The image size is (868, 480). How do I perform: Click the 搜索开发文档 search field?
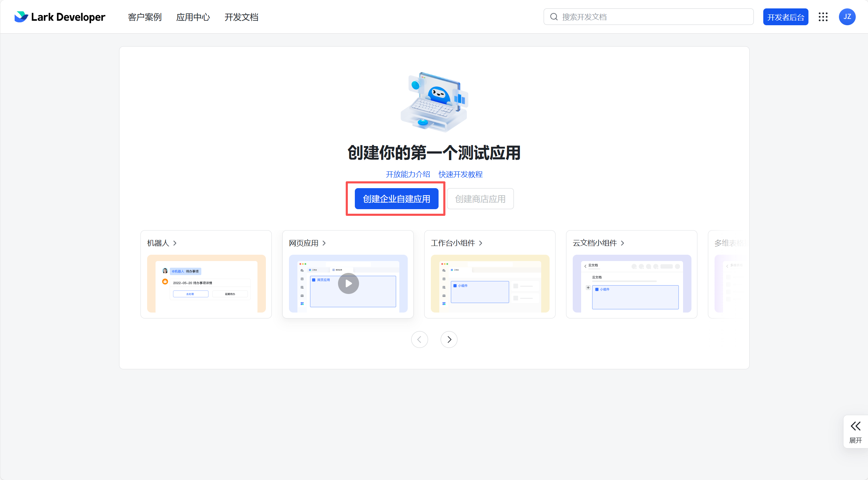point(648,16)
